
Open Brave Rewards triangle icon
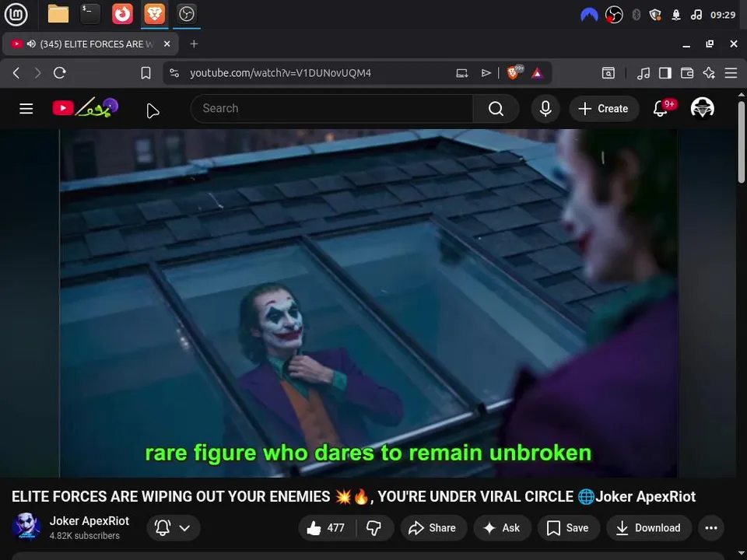(x=538, y=73)
